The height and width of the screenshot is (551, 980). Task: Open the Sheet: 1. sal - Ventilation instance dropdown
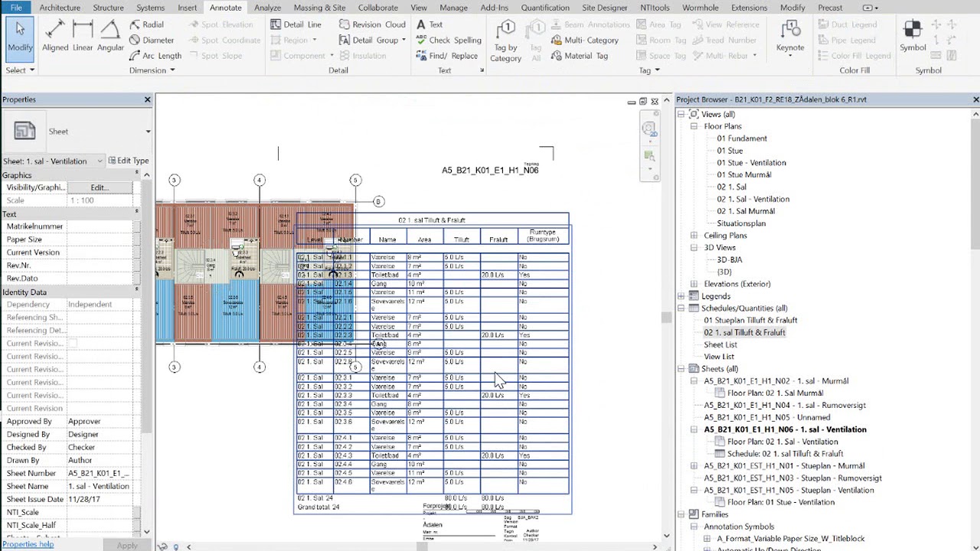(x=100, y=161)
